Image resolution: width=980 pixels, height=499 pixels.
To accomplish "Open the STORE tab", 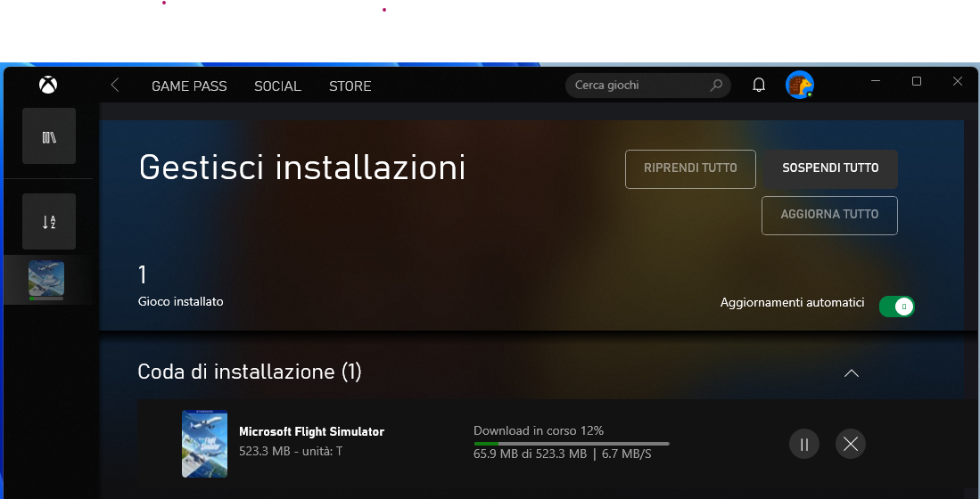I will pos(350,86).
